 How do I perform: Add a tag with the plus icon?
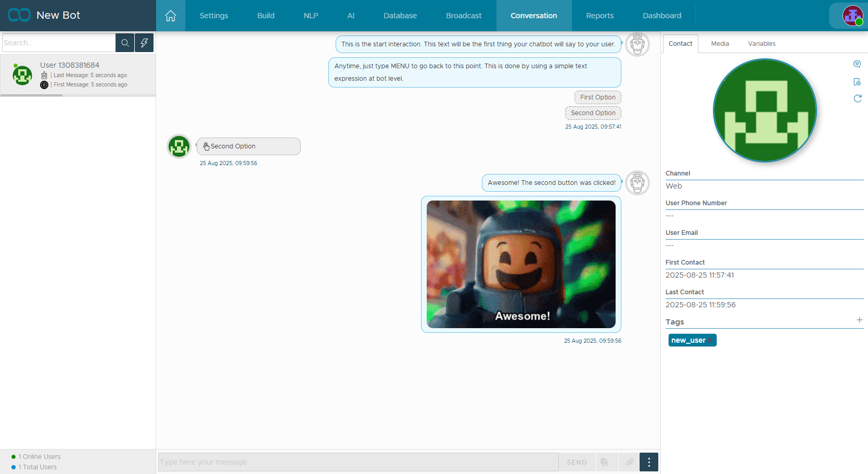pyautogui.click(x=859, y=320)
